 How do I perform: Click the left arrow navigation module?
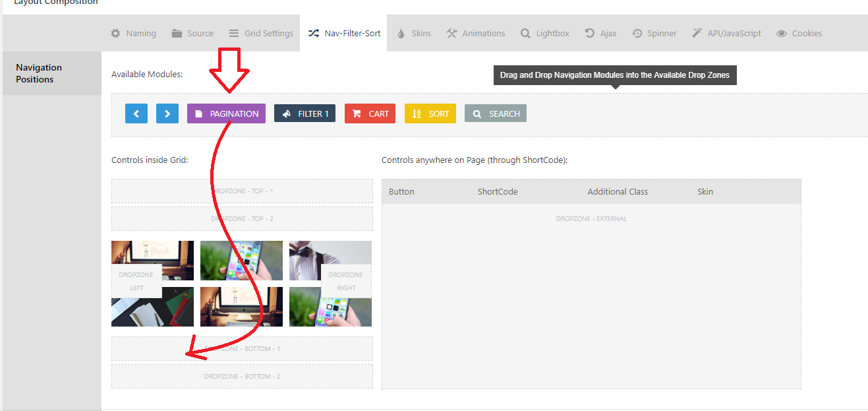click(136, 113)
